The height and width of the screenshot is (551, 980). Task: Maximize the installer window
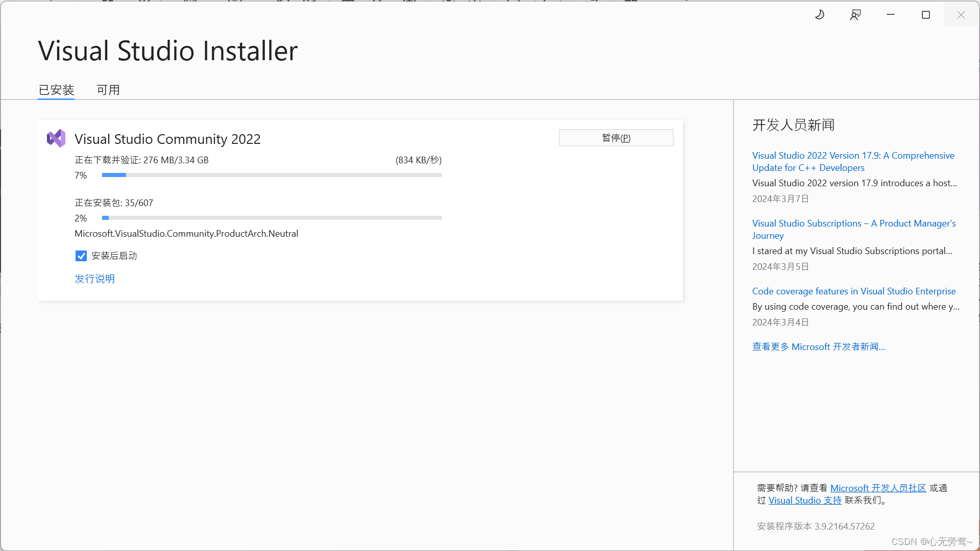tap(926, 15)
